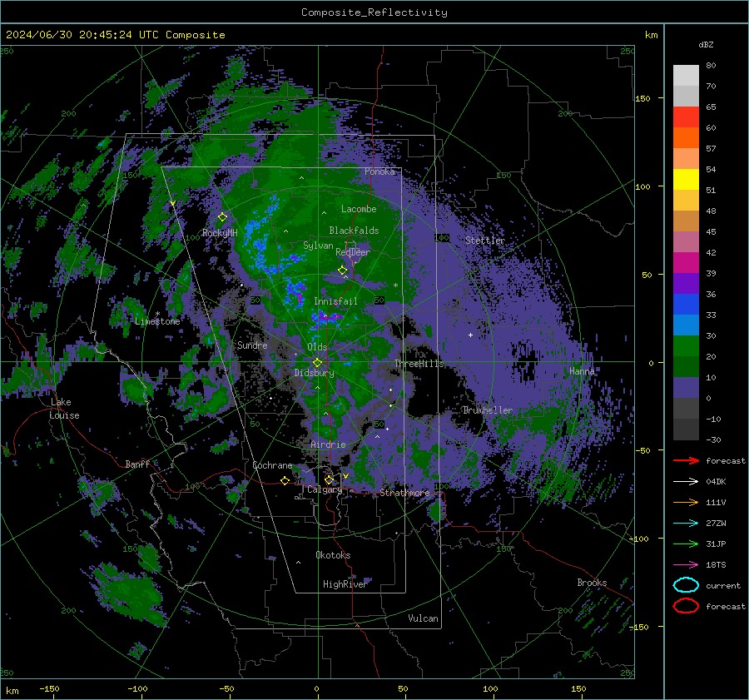Click the Lacombe city label
This screenshot has width=749, height=700.
click(x=359, y=209)
